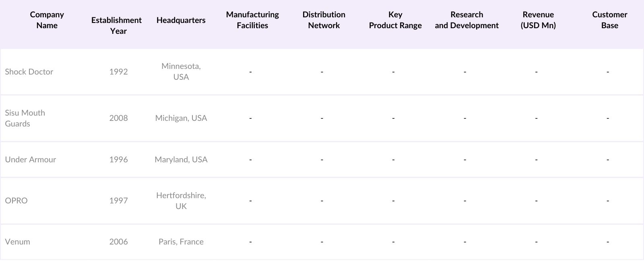The image size is (644, 263).
Task: Select the Sisu Mouth Guards row name
Action: tap(25, 118)
